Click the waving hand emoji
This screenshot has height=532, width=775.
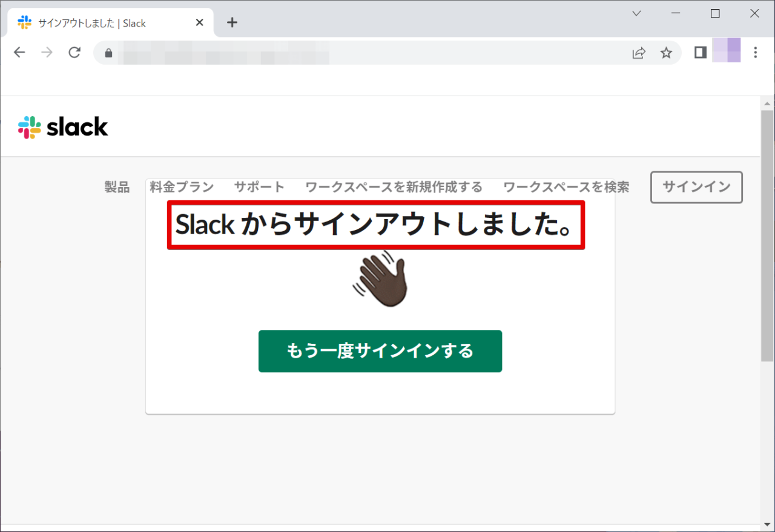pos(380,280)
